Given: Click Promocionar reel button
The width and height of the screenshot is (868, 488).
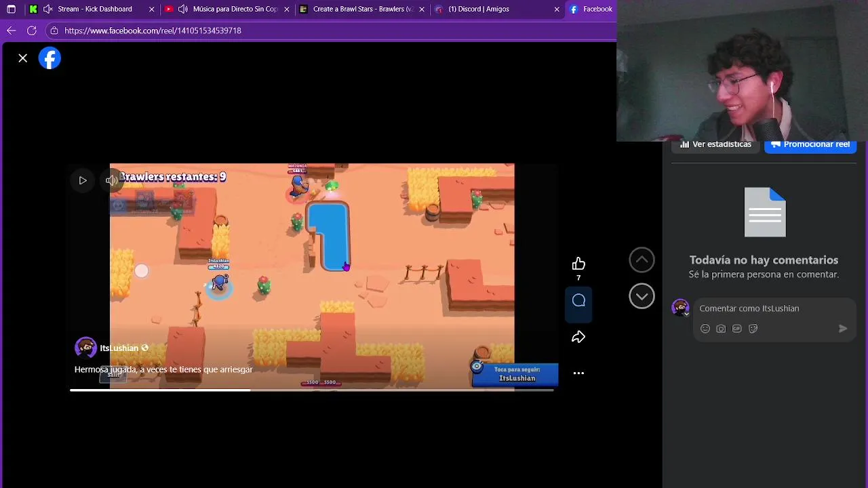Looking at the screenshot, I should (x=810, y=145).
